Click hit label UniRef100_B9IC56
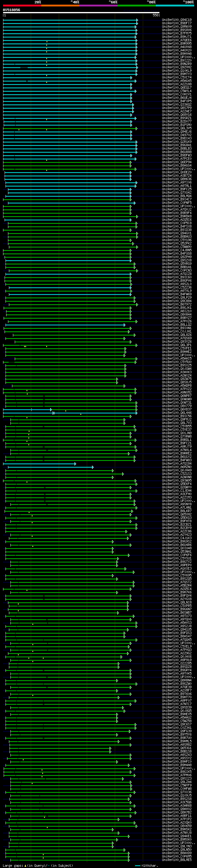The height and width of the screenshot is (868, 197). (x=177, y=416)
